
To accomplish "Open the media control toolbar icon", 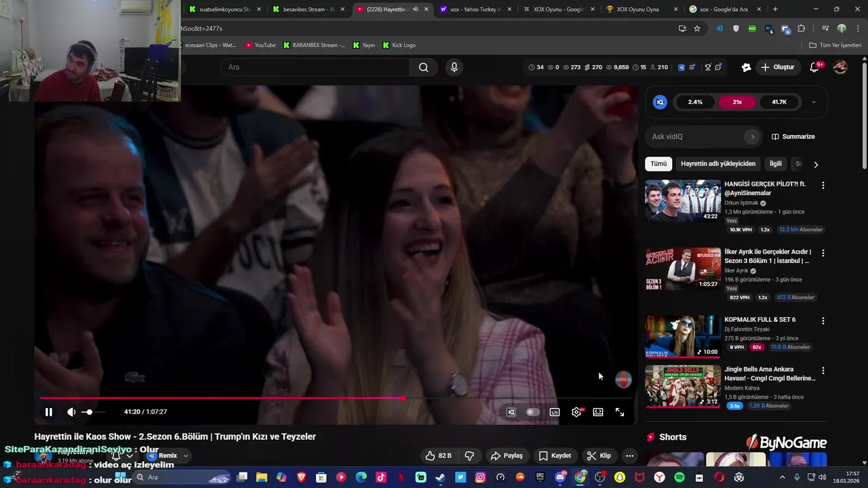I will pos(825,28).
